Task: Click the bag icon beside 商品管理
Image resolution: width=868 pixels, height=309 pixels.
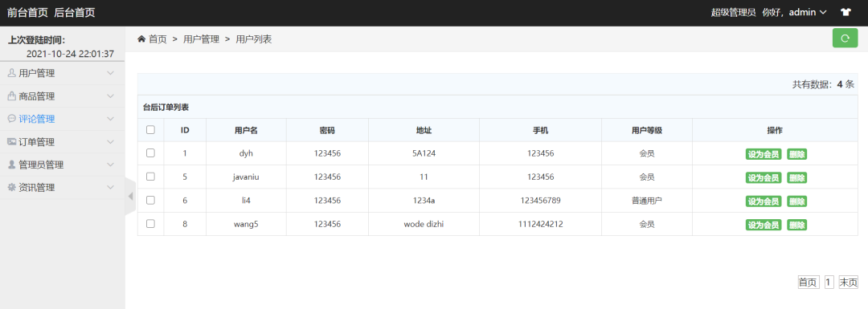Action: coord(11,96)
